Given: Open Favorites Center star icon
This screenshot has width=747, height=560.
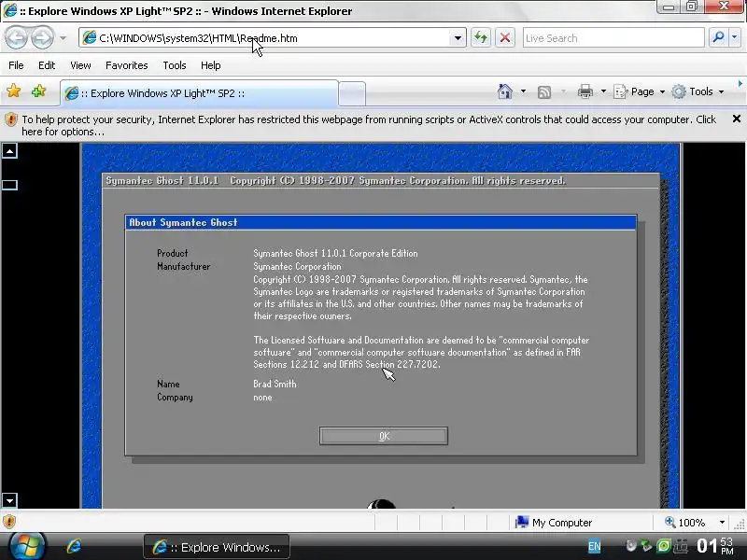Looking at the screenshot, I should click(14, 91).
